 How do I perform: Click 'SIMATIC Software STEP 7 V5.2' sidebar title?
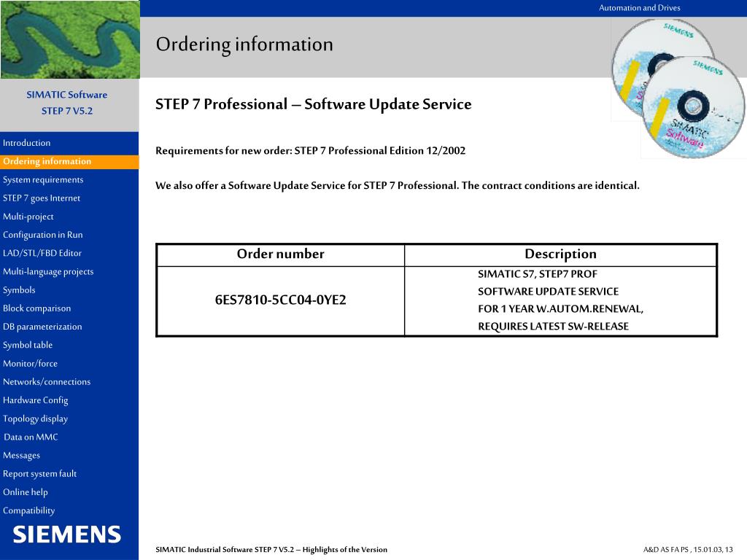tap(67, 103)
